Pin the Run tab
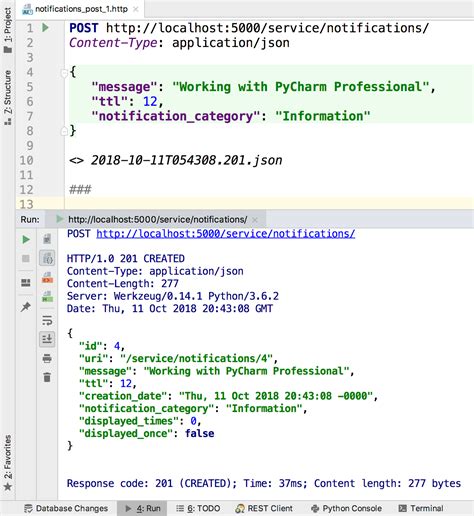This screenshot has width=474, height=516. pyautogui.click(x=26, y=307)
